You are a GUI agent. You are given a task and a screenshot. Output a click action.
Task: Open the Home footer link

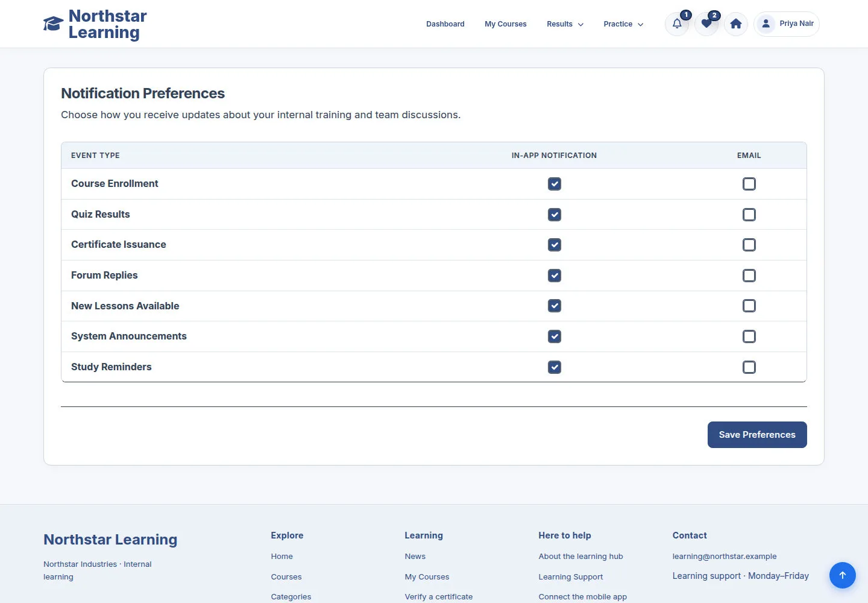click(282, 557)
